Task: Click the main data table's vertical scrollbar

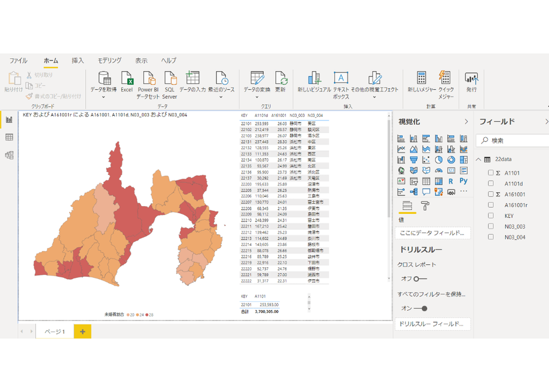Action: tap(389, 169)
